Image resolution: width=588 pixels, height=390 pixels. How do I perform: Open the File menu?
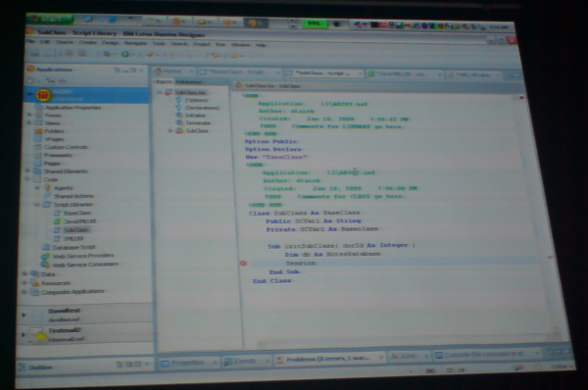click(x=31, y=41)
